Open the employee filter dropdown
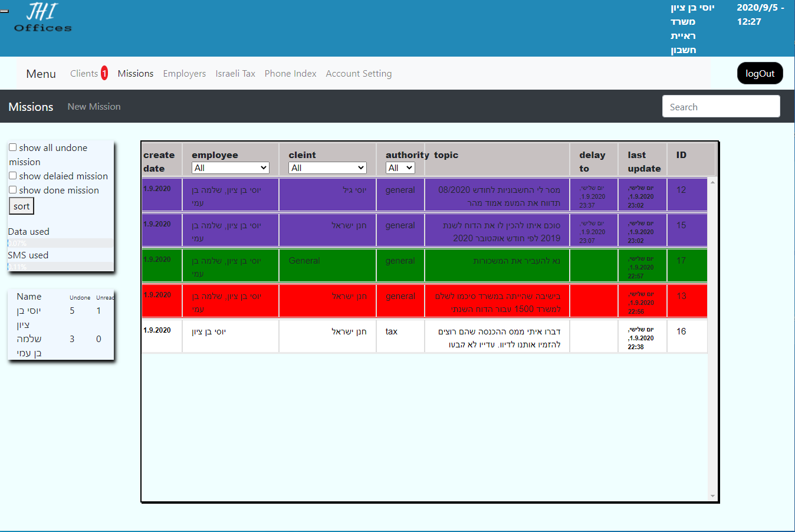 [230, 168]
